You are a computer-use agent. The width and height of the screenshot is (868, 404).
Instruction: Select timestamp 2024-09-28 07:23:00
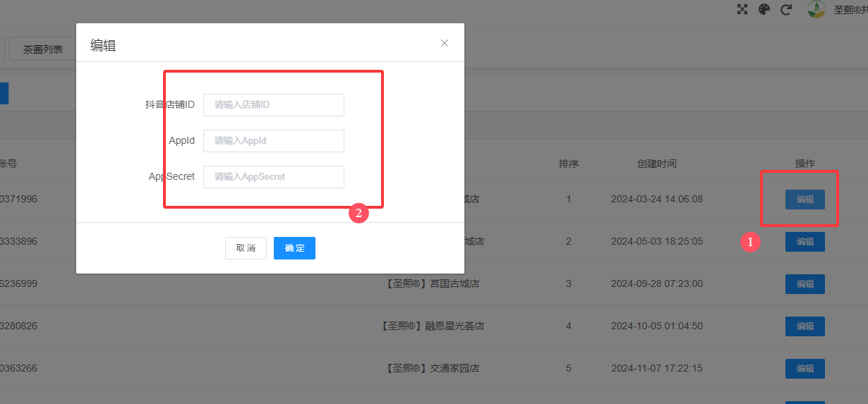(x=657, y=284)
